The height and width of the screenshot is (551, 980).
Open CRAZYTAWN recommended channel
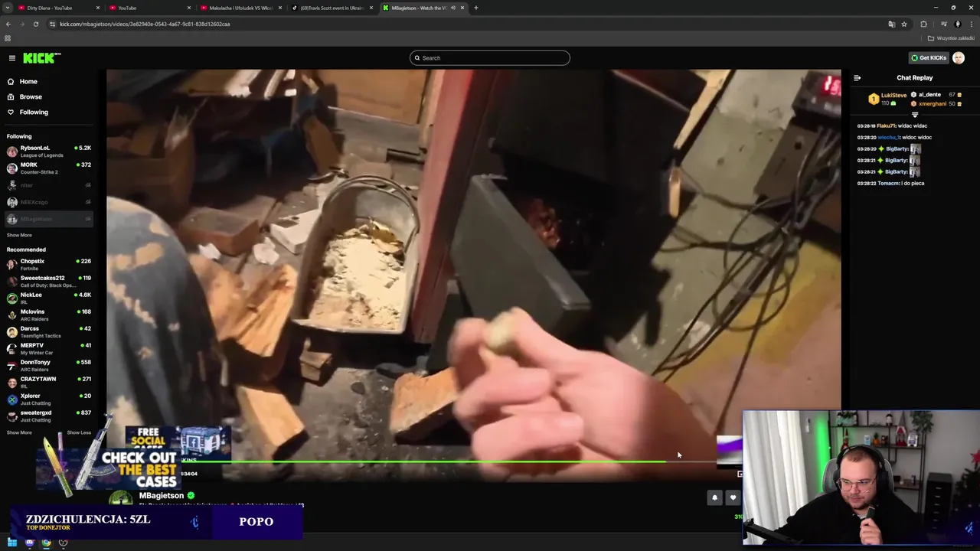point(49,382)
